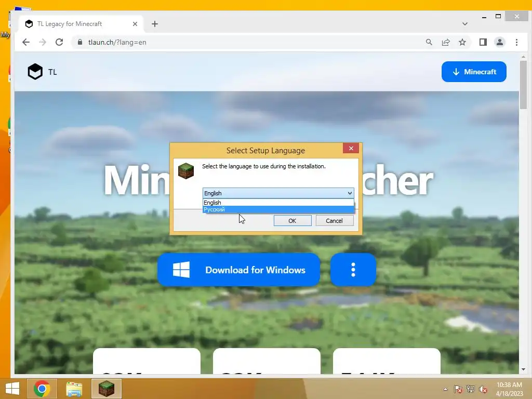Click the grass block installer icon in dialog
Image resolution: width=532 pixels, height=399 pixels.
tap(186, 170)
